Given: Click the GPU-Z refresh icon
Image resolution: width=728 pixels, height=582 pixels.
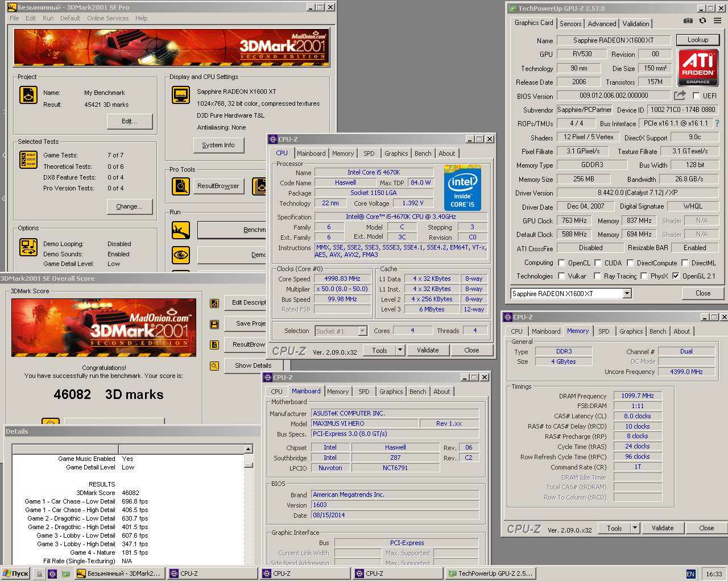Looking at the screenshot, I should (702, 20).
